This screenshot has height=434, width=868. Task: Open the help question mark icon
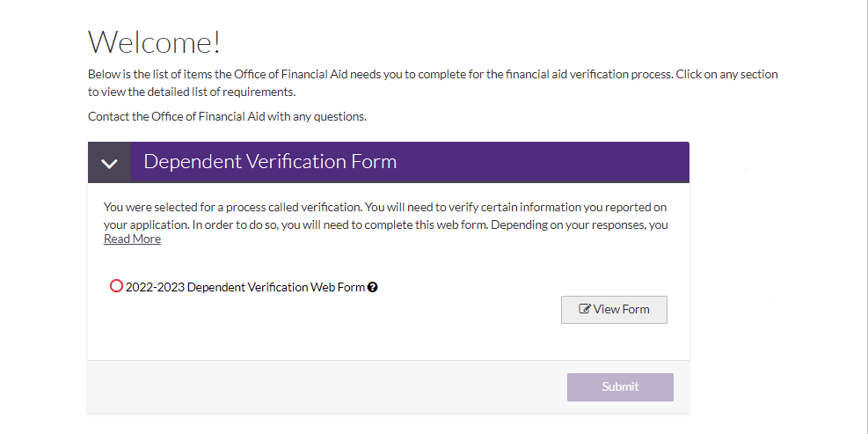tap(373, 287)
